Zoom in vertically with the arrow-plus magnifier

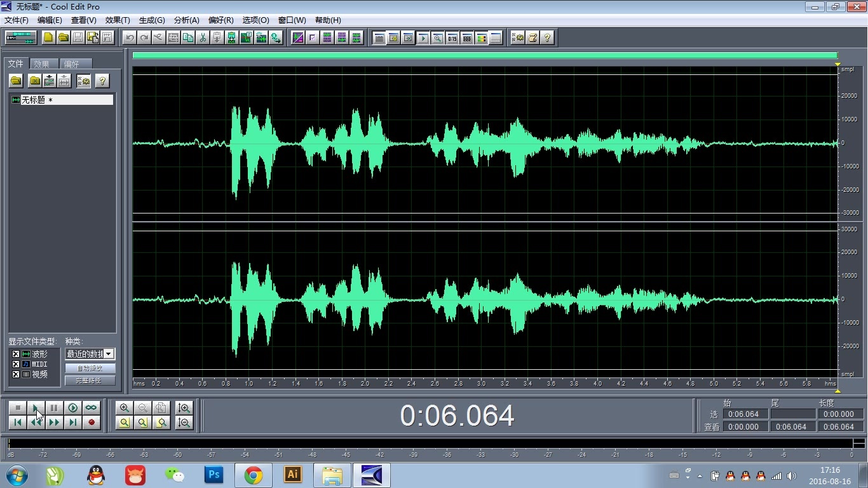tap(184, 408)
